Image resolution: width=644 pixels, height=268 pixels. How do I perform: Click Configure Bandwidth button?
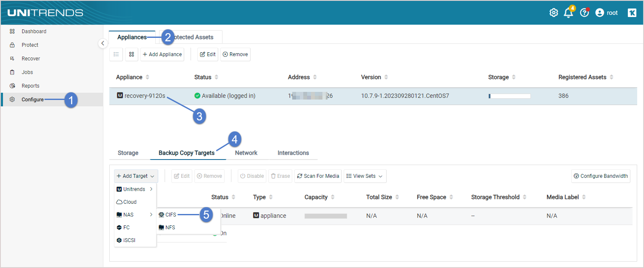click(x=601, y=176)
